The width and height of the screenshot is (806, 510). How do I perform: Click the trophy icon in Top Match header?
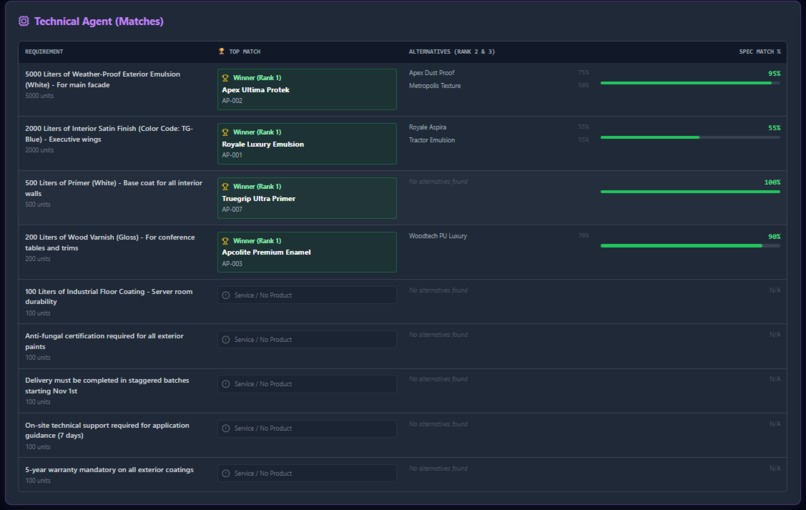point(222,51)
